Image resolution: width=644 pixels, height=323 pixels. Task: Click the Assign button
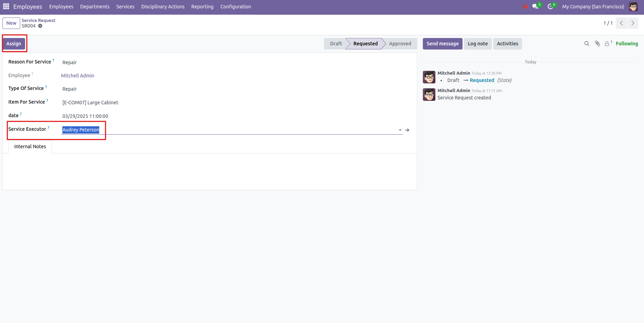pos(14,44)
